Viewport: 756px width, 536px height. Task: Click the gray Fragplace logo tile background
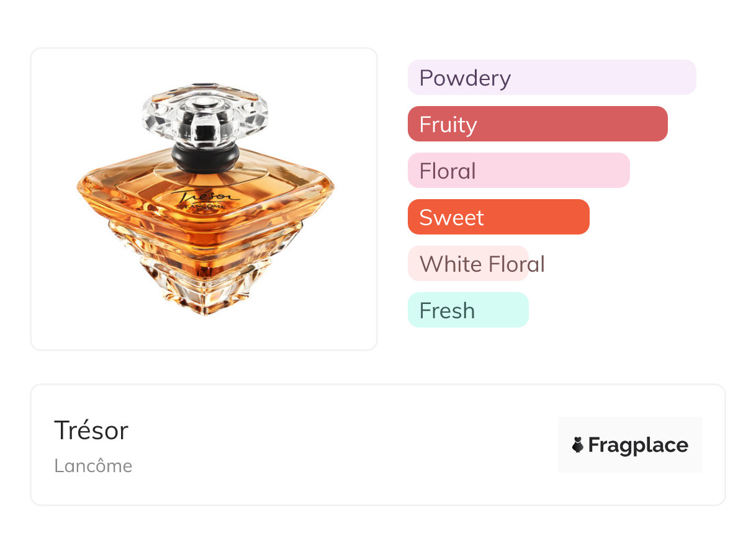(x=630, y=445)
